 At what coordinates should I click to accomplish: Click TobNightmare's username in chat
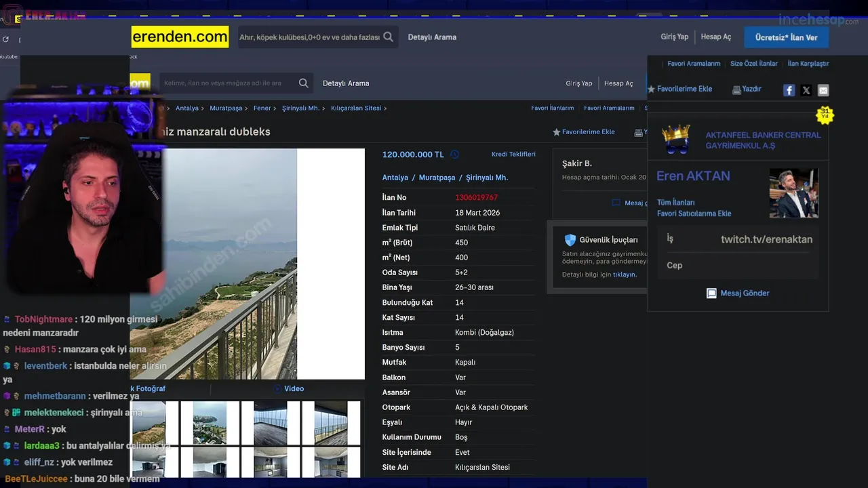click(43, 319)
